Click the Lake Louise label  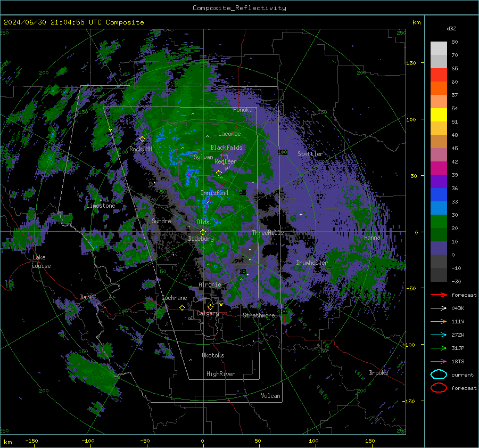pos(41,262)
